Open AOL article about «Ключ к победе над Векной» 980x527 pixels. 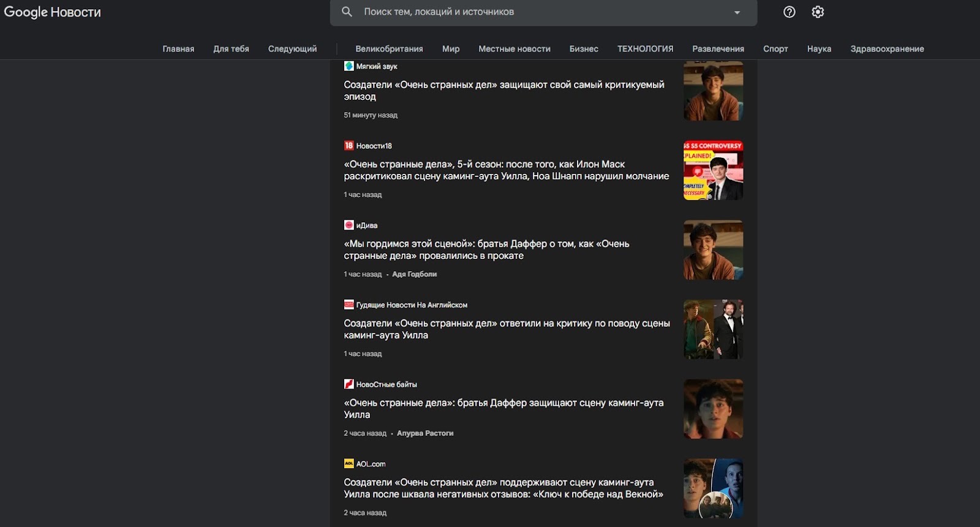coord(503,488)
